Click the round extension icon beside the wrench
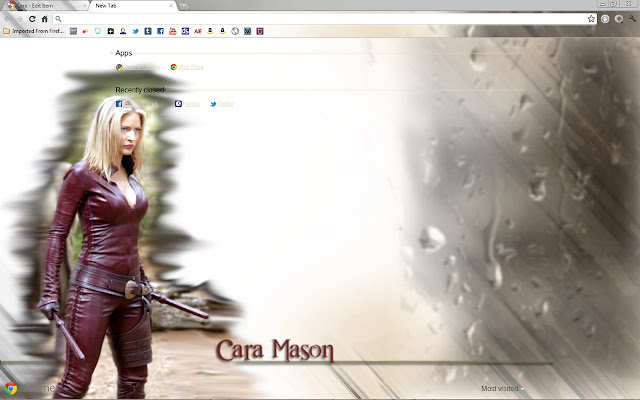Viewport: 640px width, 400px height. 619,19
